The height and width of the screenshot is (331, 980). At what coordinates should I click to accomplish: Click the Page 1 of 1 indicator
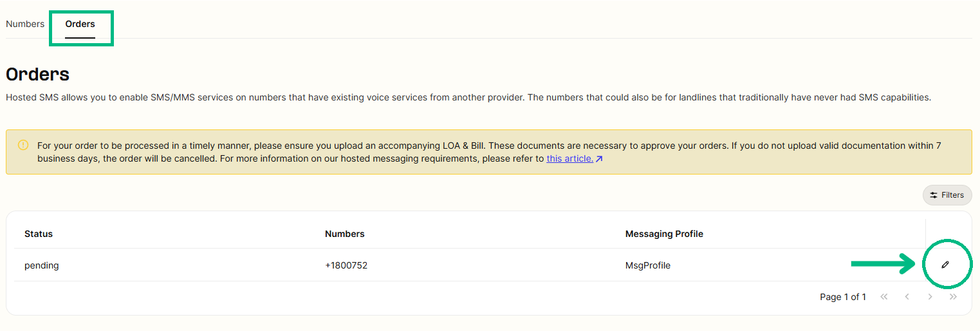coord(843,297)
